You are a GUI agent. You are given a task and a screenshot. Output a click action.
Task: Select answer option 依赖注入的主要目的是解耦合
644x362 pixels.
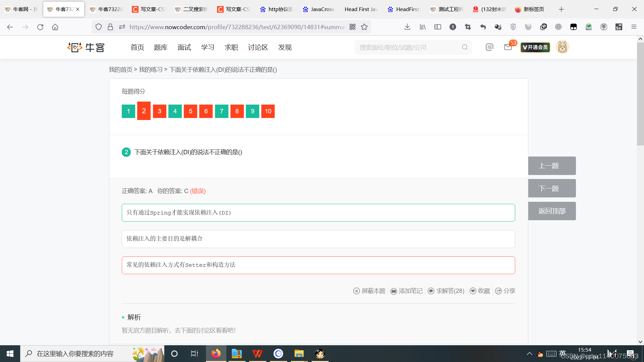tap(318, 239)
